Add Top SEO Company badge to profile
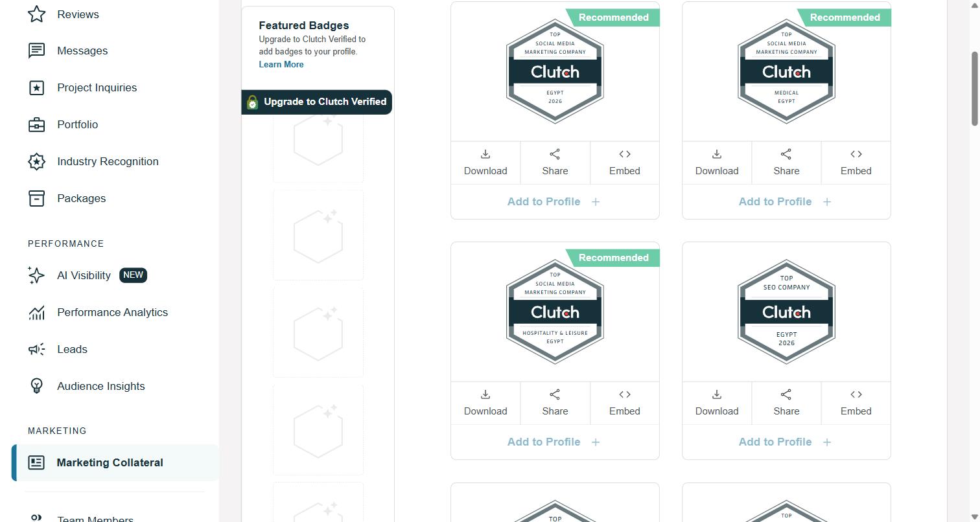The image size is (980, 522). pos(786,442)
